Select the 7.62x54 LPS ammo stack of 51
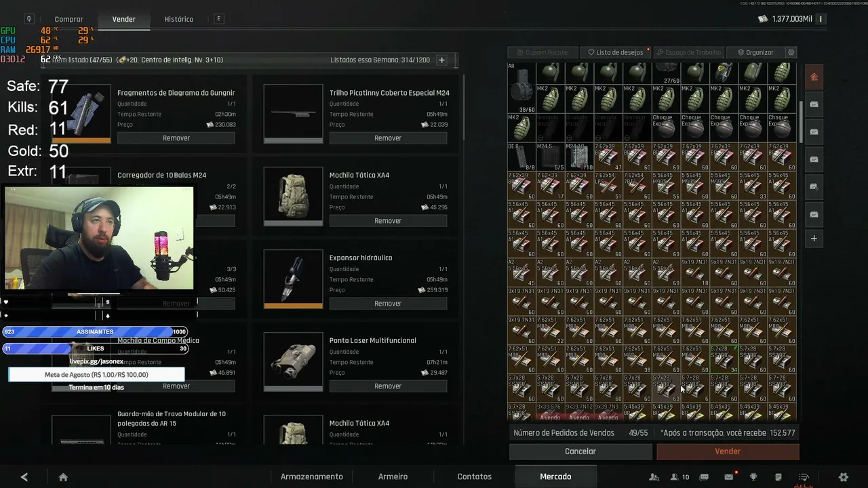Image resolution: width=868 pixels, height=488 pixels. point(608,186)
